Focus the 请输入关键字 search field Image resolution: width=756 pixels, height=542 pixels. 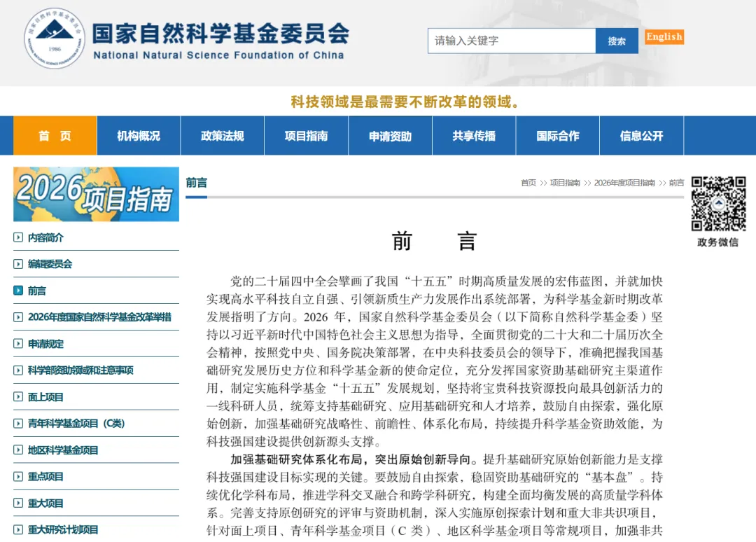512,41
